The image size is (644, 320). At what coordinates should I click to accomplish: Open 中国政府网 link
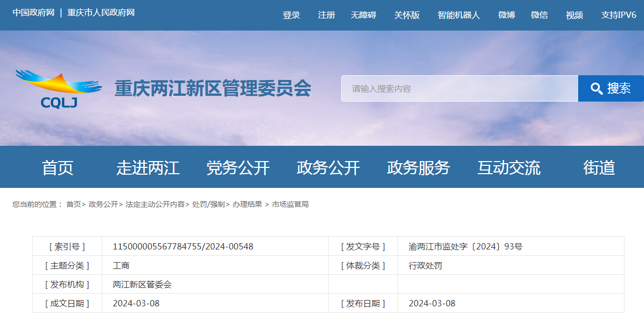[34, 12]
